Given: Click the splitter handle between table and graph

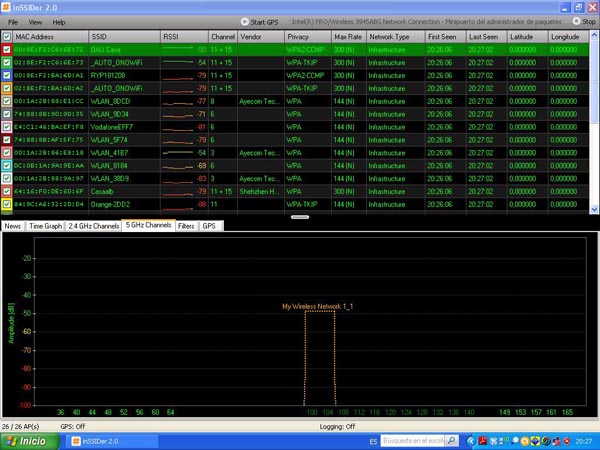Looking at the screenshot, I should pyautogui.click(x=300, y=217).
